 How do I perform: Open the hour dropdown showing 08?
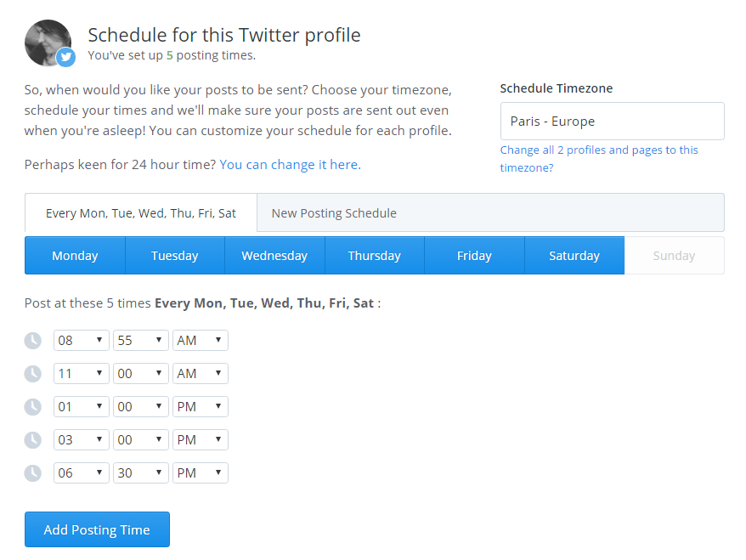tap(81, 340)
